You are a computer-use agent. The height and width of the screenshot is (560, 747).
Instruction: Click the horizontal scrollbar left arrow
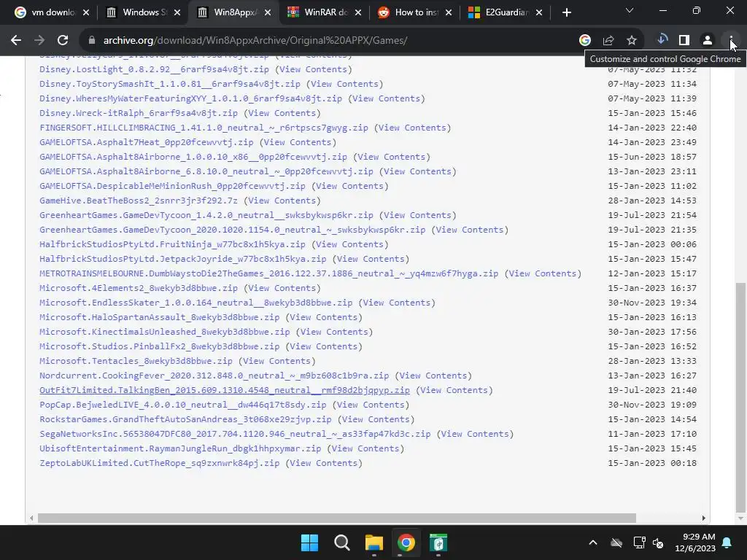(x=31, y=518)
